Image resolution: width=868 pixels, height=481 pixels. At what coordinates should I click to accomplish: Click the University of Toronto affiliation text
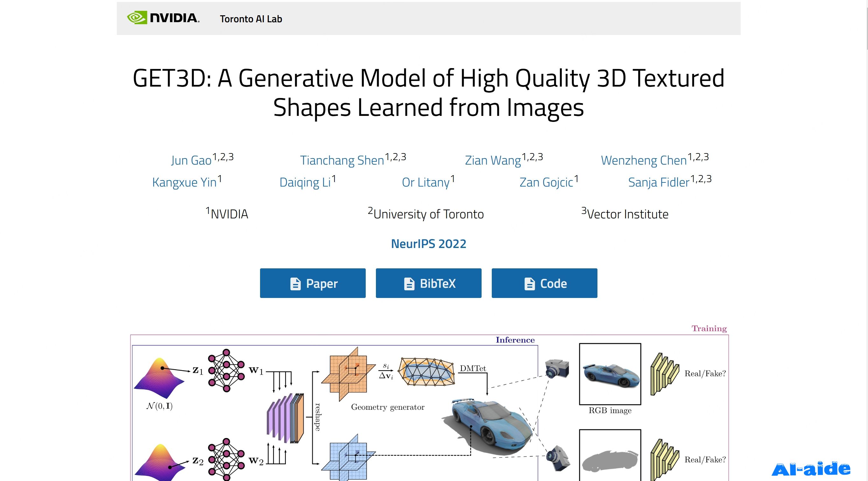coord(426,214)
